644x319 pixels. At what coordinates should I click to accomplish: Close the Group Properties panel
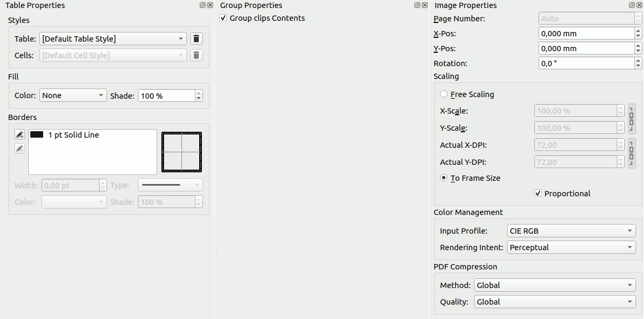point(425,5)
